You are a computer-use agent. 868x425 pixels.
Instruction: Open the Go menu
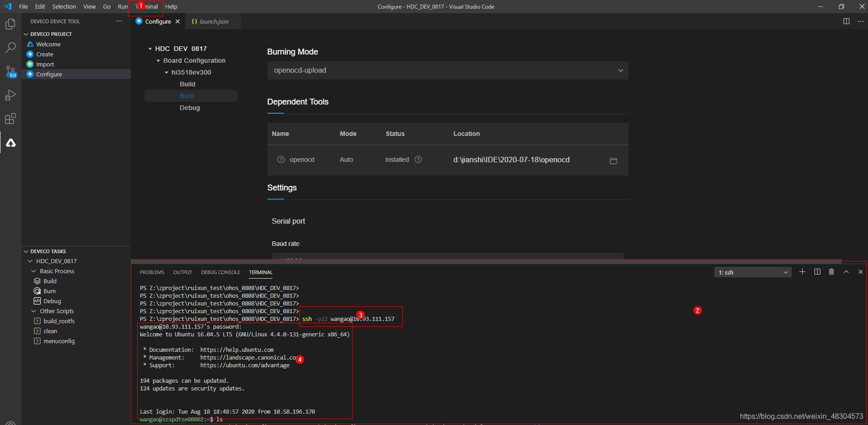point(107,6)
